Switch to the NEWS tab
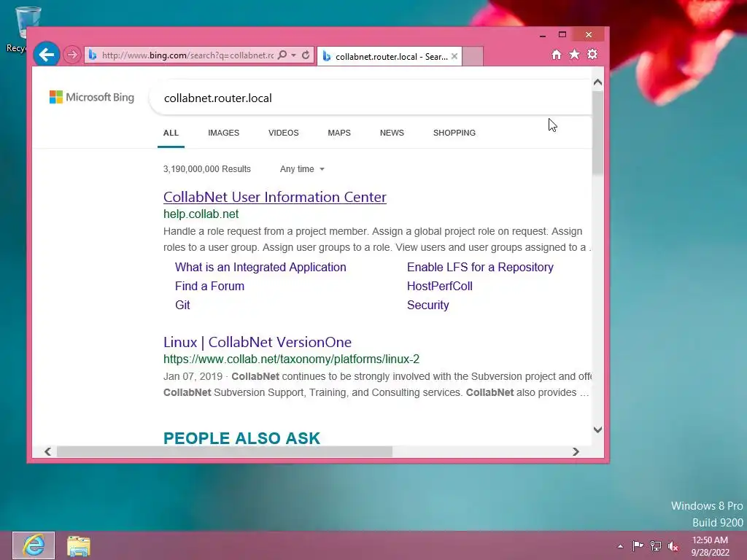The image size is (747, 560). [392, 133]
